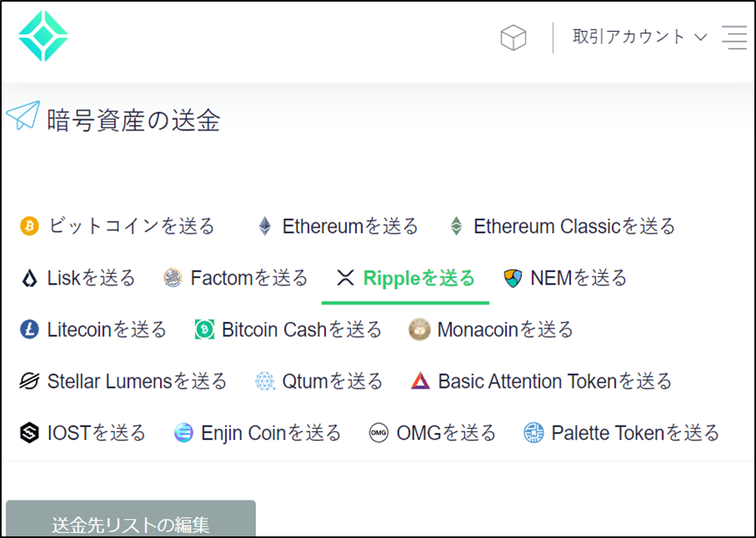756x538 pixels.
Task: Open the OMGを送る link
Action: coord(432,433)
